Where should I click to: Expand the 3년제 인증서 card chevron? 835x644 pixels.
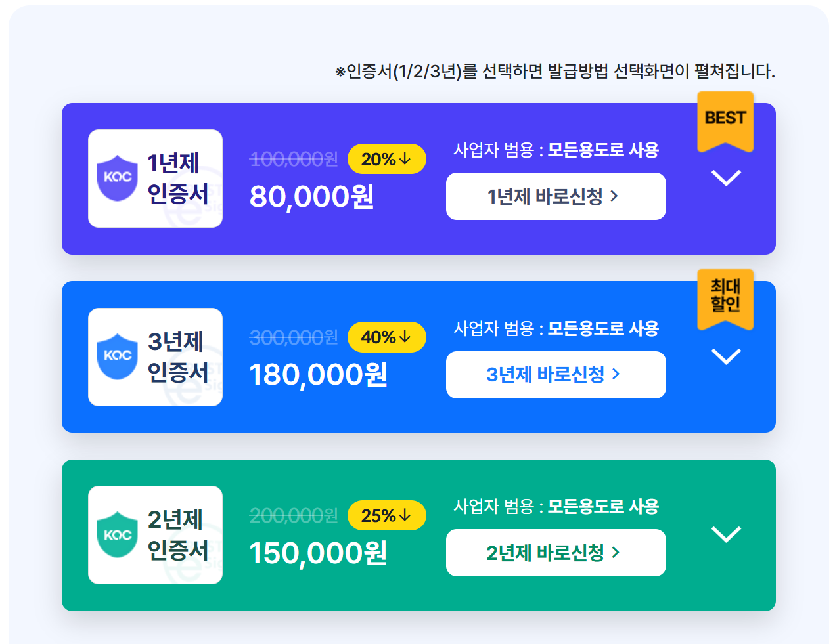pos(726,356)
